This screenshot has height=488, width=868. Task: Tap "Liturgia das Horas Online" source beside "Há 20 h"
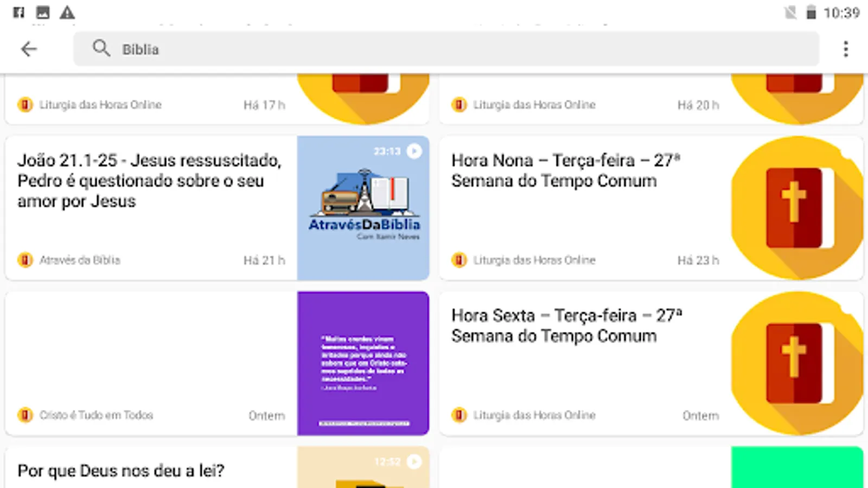tap(534, 105)
